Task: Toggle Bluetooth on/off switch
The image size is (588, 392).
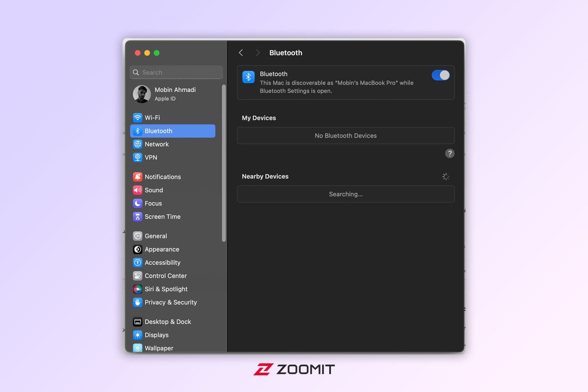Action: pyautogui.click(x=440, y=75)
